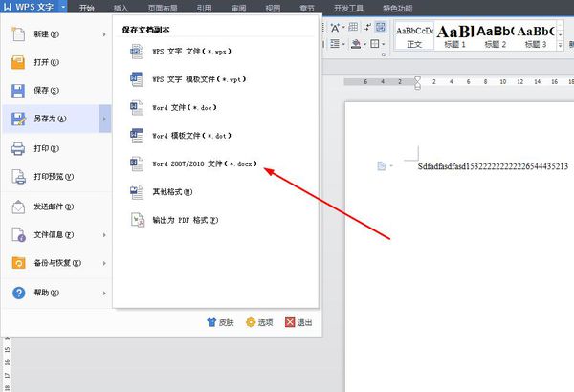
Task: Click the shading paint bucket icon
Action: tap(356, 44)
